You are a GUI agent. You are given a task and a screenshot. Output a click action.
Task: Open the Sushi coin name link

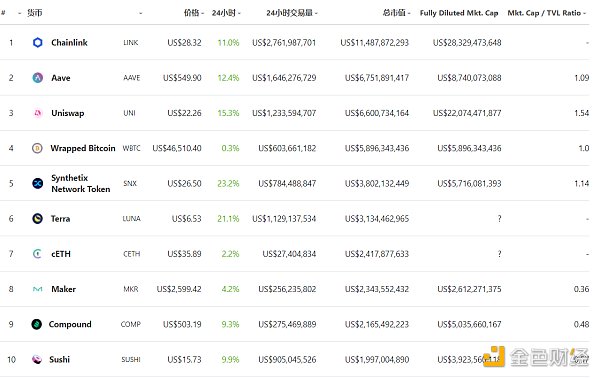point(60,359)
